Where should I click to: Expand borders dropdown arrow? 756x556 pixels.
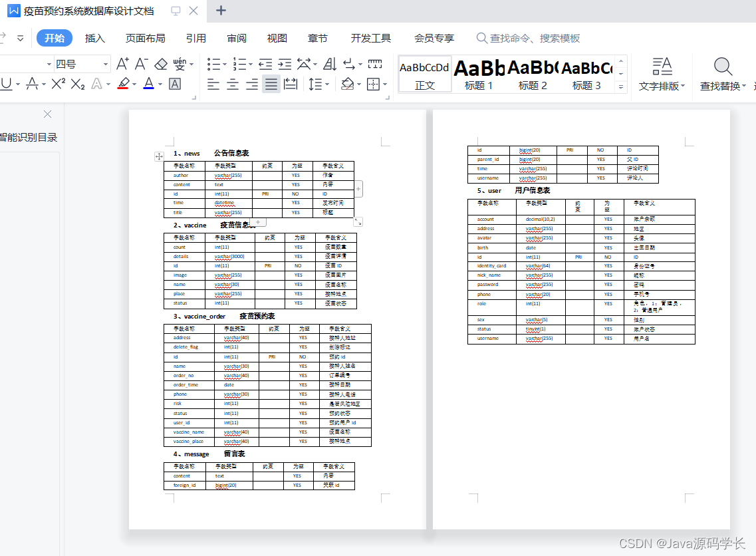point(385,84)
